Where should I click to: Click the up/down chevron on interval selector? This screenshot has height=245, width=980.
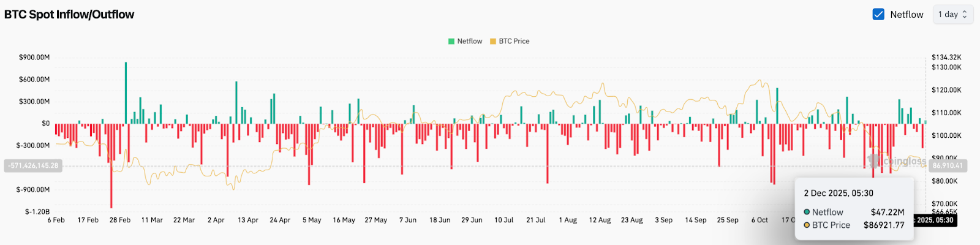[965, 14]
